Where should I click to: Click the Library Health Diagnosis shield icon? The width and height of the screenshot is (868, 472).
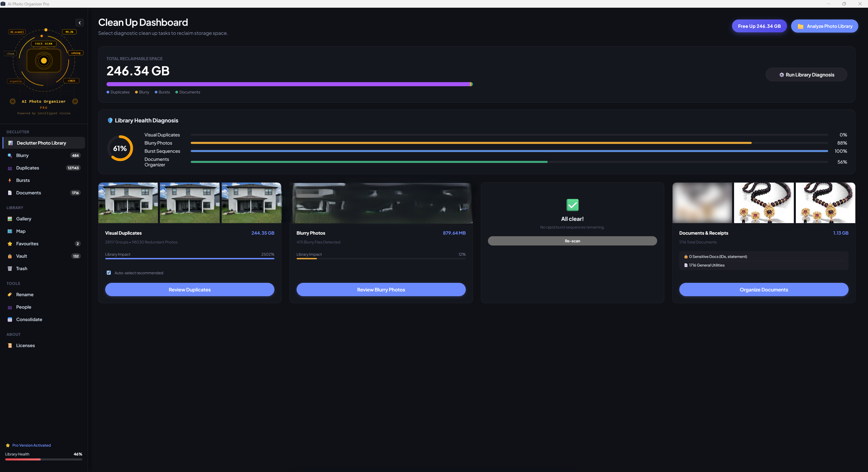tap(110, 120)
